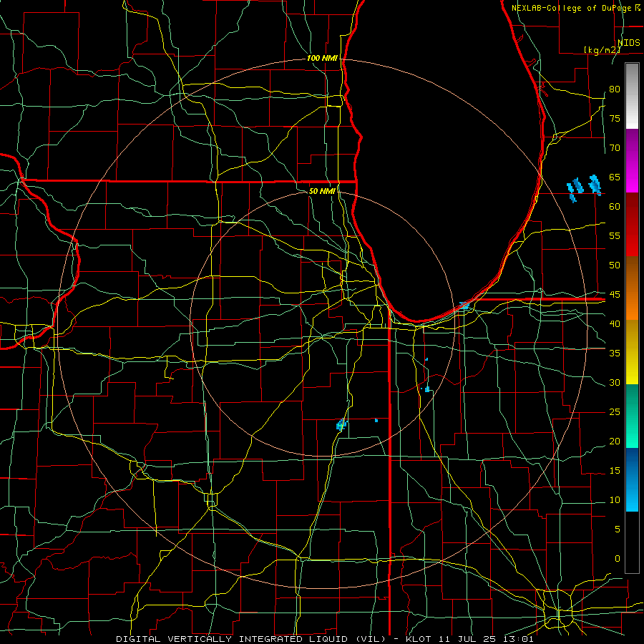Click the scale value 40

coord(615,323)
